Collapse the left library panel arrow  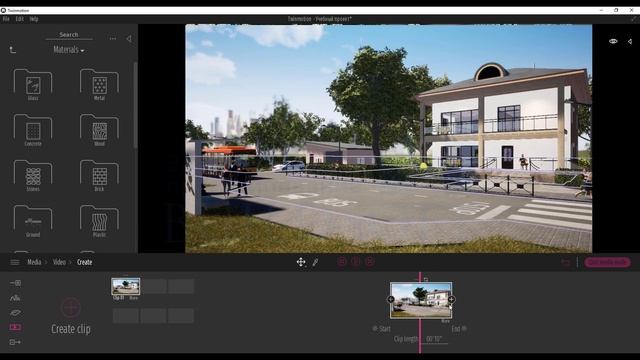tap(129, 39)
